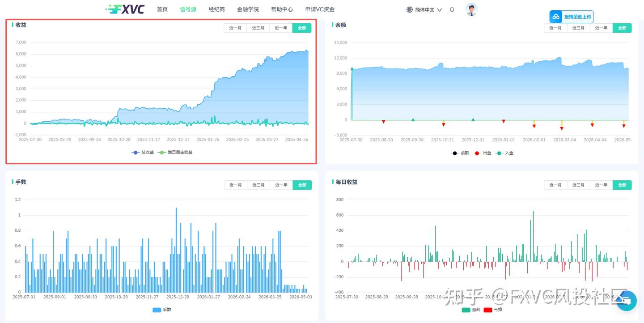Click the 收益 panel title
This screenshot has height=323, width=644.
21,25
